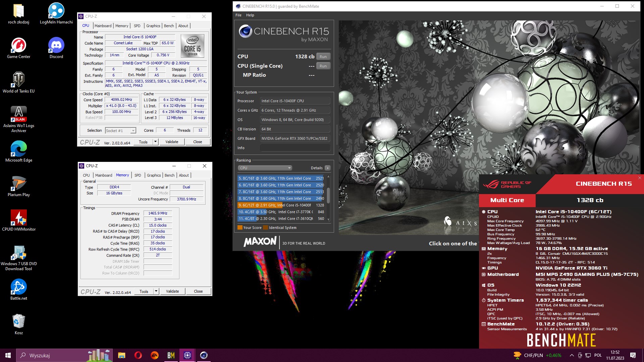
Task: Open Opera browser from taskbar
Action: pyautogui.click(x=138, y=355)
